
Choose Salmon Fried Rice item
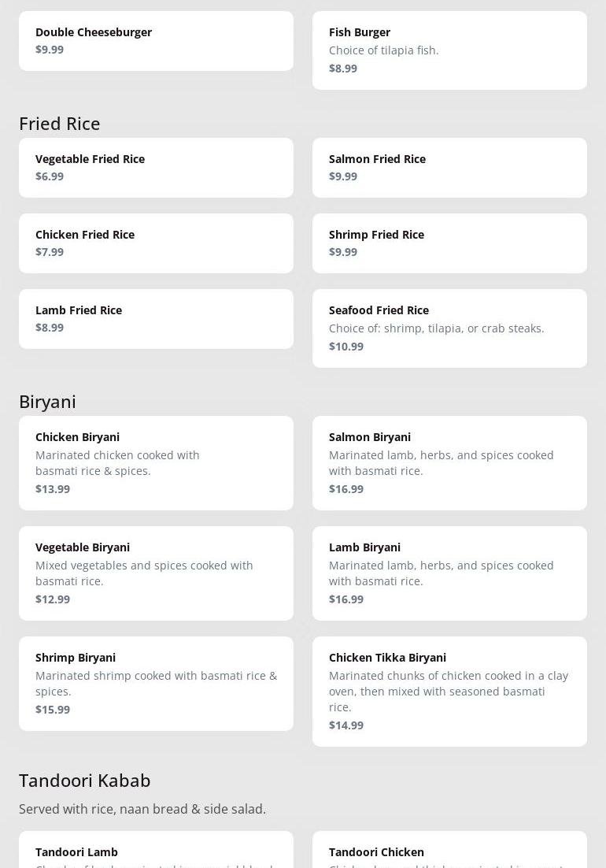(x=449, y=167)
